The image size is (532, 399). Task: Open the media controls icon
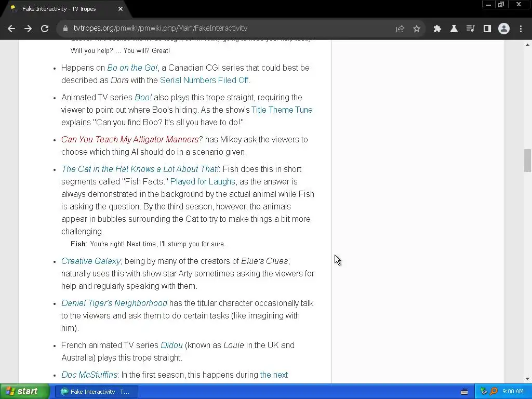471,29
